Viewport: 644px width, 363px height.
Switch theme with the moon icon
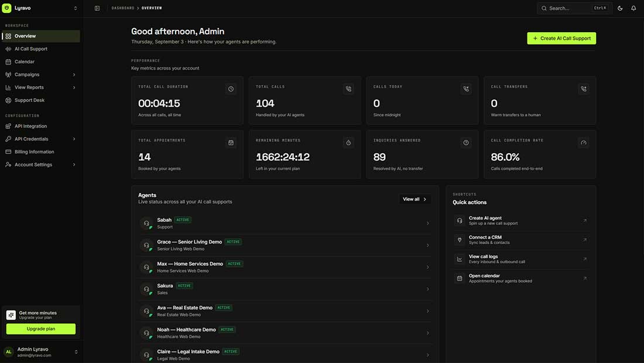[620, 8]
